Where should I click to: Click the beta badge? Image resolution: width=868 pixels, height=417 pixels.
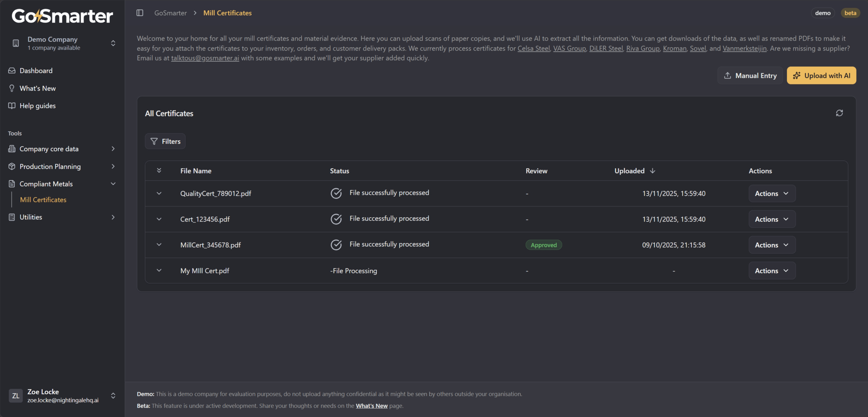[x=850, y=13]
